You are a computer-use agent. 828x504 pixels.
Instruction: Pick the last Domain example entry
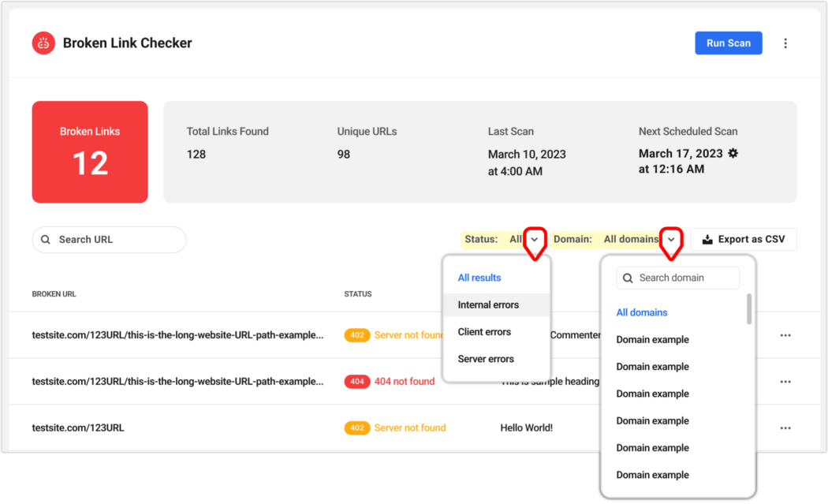652,475
